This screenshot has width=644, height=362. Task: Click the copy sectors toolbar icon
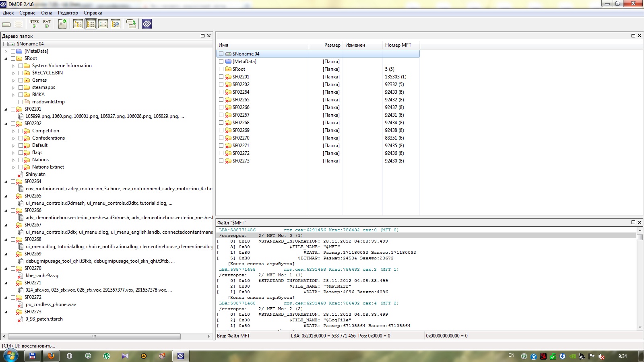[x=131, y=24]
